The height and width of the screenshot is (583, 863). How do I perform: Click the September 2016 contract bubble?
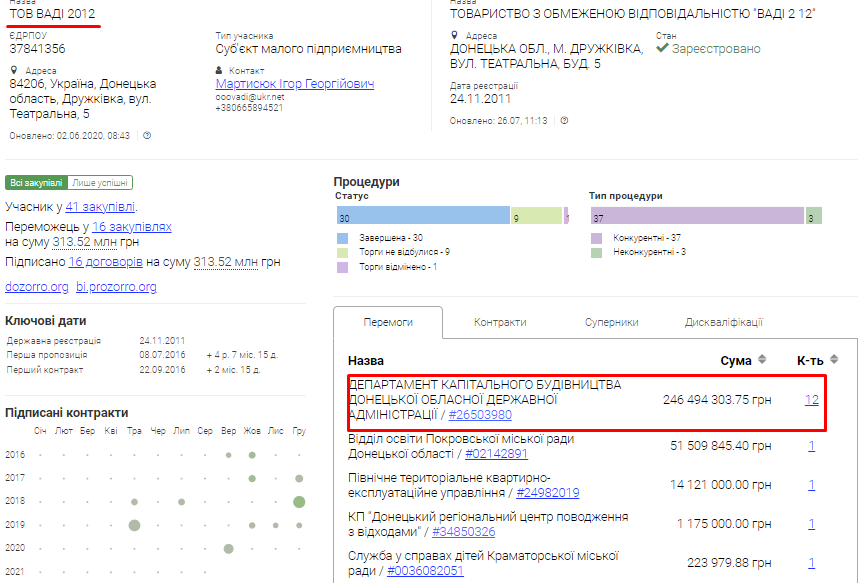point(228,455)
